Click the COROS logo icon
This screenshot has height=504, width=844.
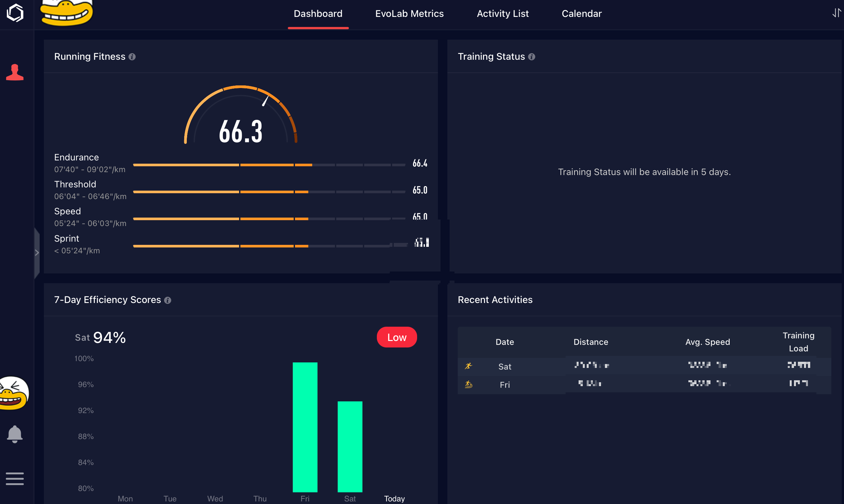pos(15,13)
